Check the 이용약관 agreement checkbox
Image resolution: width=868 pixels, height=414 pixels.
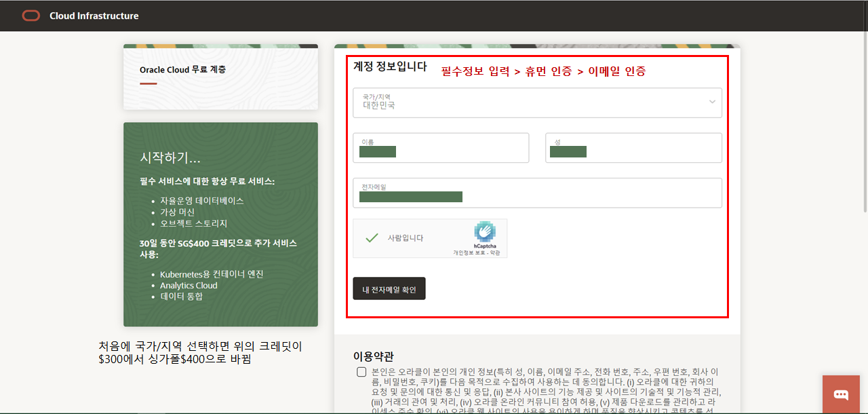click(361, 372)
